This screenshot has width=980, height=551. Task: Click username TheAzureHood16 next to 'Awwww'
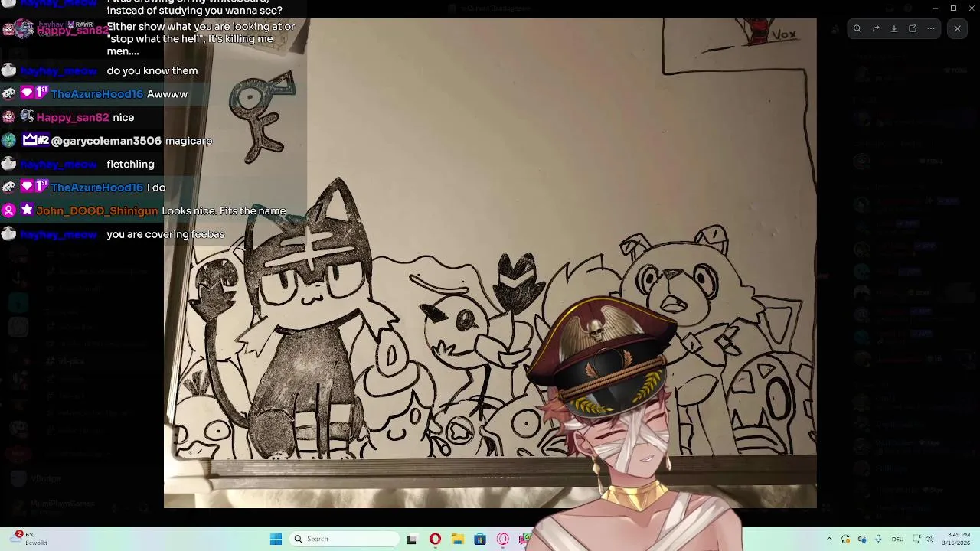[96, 94]
